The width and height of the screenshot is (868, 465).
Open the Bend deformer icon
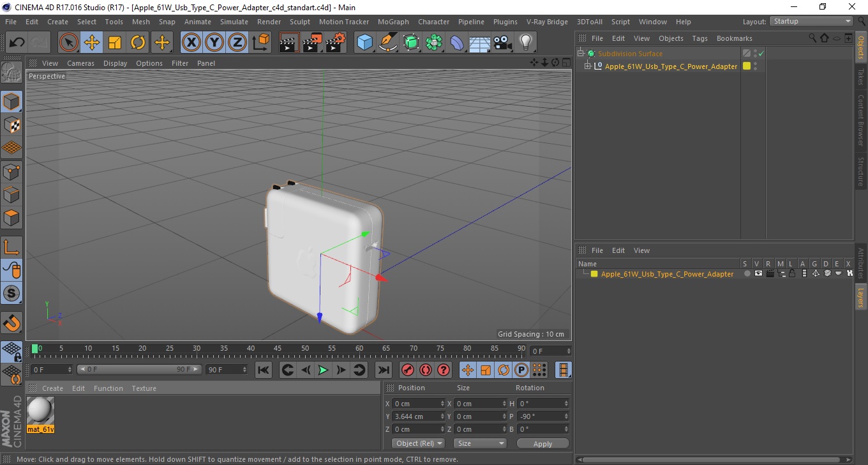point(457,43)
